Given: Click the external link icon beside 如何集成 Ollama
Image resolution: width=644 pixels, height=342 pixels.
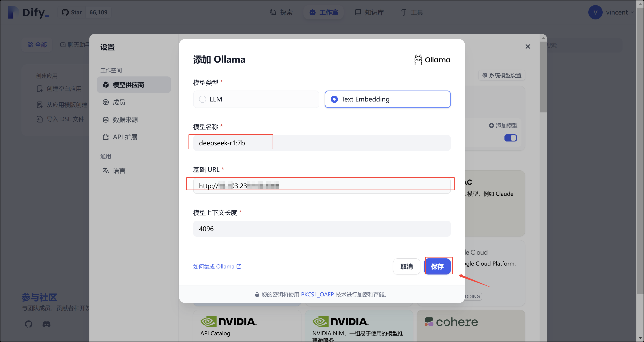Looking at the screenshot, I should [239, 266].
